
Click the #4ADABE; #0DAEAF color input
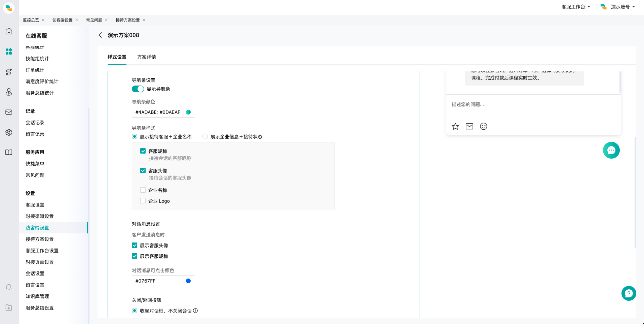[163, 112]
